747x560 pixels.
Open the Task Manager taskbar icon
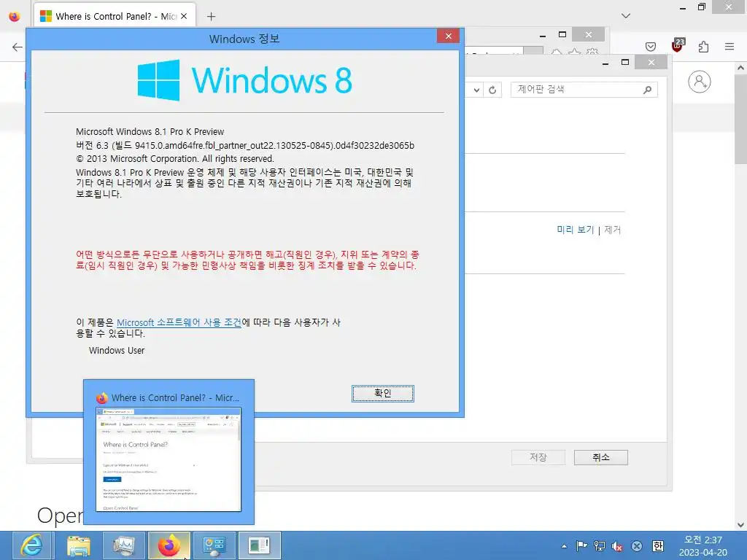[x=123, y=545]
